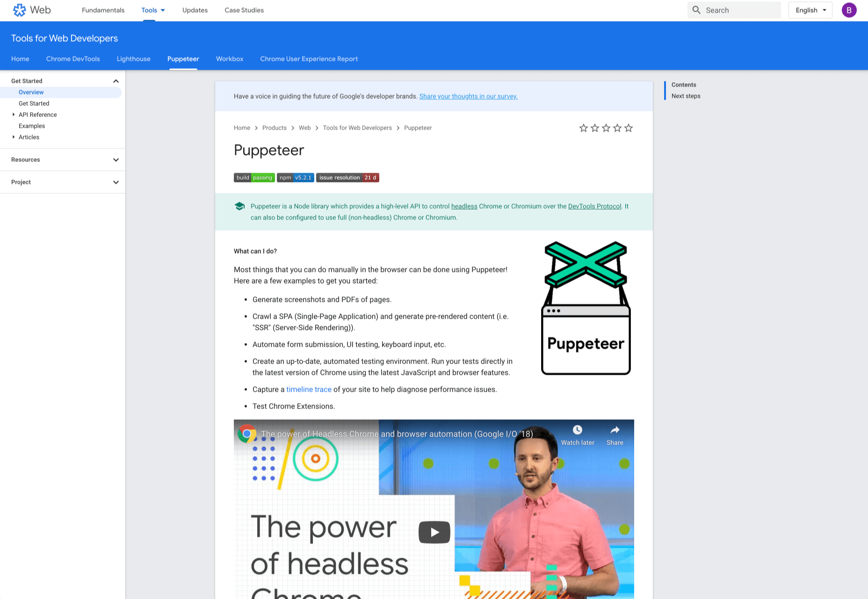
Task: Click the Puppeteer logo image
Action: 586,308
